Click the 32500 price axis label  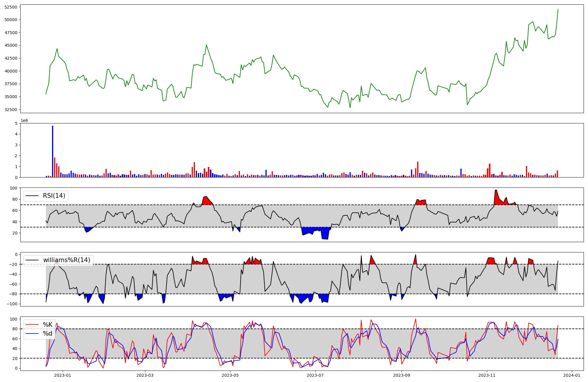coord(11,110)
